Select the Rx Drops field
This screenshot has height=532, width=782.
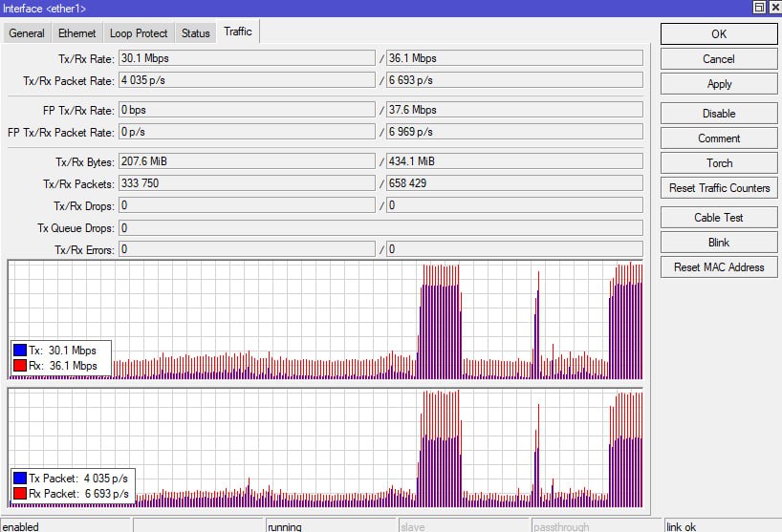[x=514, y=205]
